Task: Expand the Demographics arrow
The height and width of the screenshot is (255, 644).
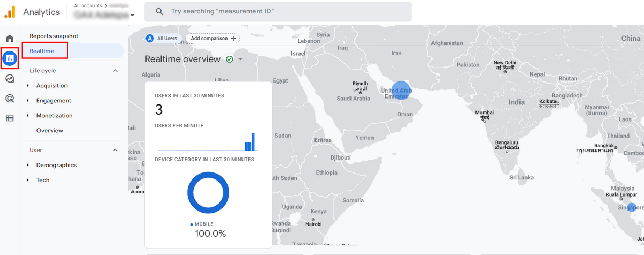Action: coord(28,166)
